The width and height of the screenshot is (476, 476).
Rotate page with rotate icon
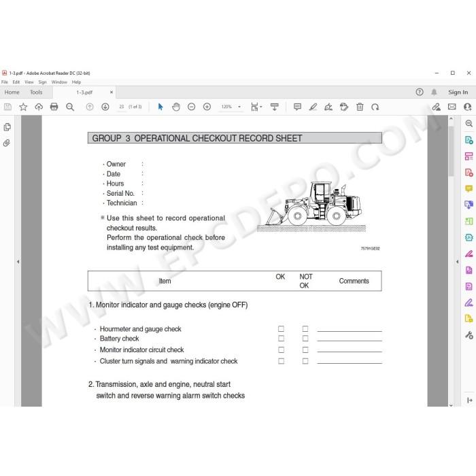(375, 107)
